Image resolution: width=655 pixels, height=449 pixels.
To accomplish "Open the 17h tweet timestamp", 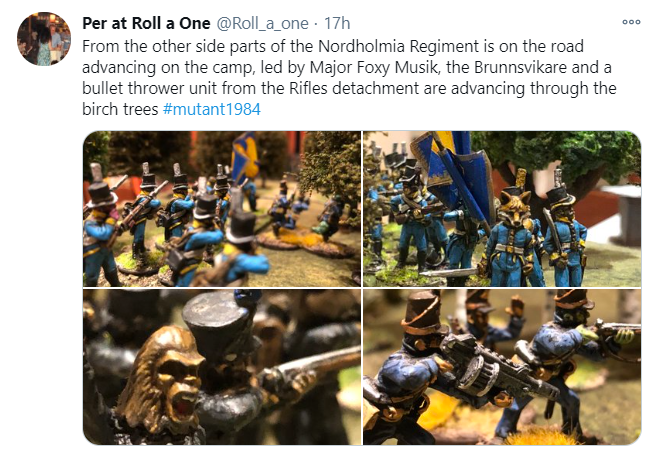I will click(337, 23).
